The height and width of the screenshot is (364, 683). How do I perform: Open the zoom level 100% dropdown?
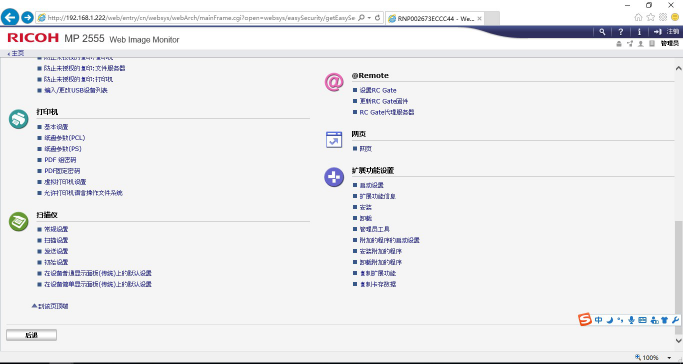669,357
